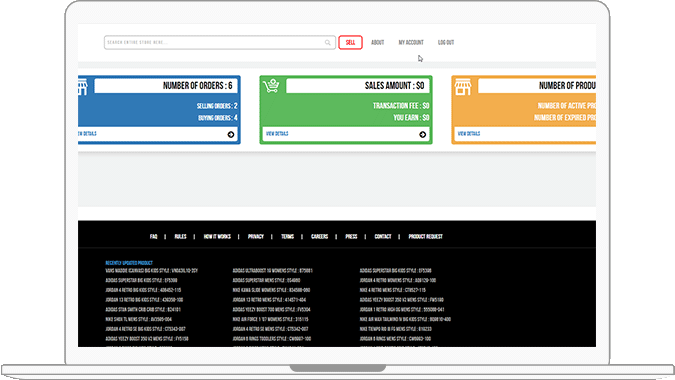Open the FAQ footer link
The height and width of the screenshot is (380, 675).
(x=154, y=237)
